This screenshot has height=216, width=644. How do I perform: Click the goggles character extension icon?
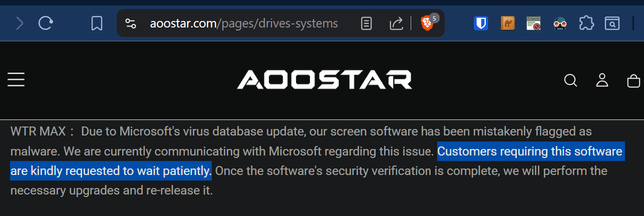[559, 23]
